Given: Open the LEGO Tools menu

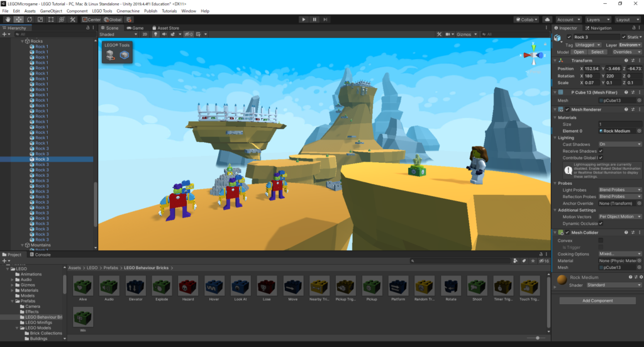Looking at the screenshot, I should coord(102,11).
